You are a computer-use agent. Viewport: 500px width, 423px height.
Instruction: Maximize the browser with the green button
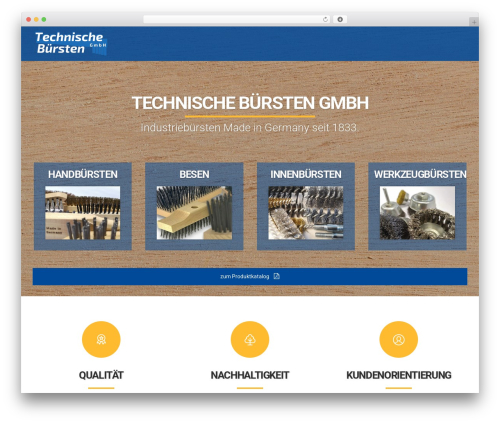point(44,20)
